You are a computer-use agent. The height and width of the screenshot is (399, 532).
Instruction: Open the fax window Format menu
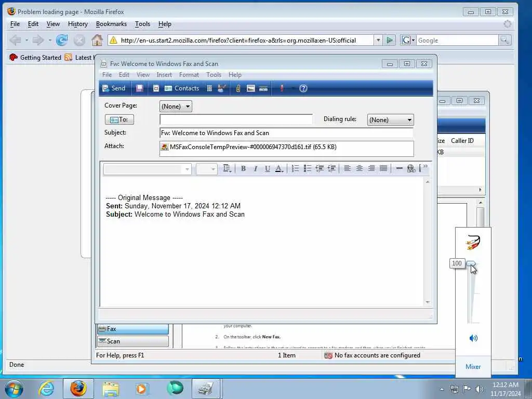tap(189, 75)
